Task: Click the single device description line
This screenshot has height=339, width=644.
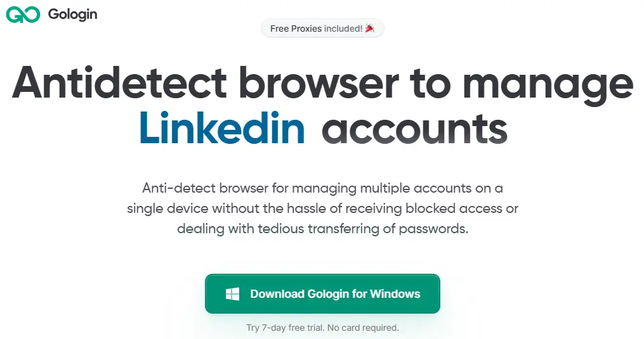Action: click(322, 208)
